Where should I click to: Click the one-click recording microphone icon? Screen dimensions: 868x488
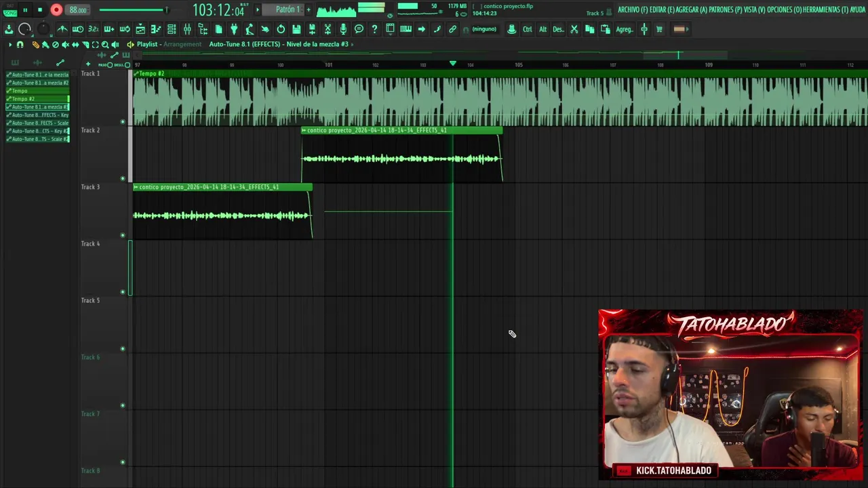coord(343,29)
